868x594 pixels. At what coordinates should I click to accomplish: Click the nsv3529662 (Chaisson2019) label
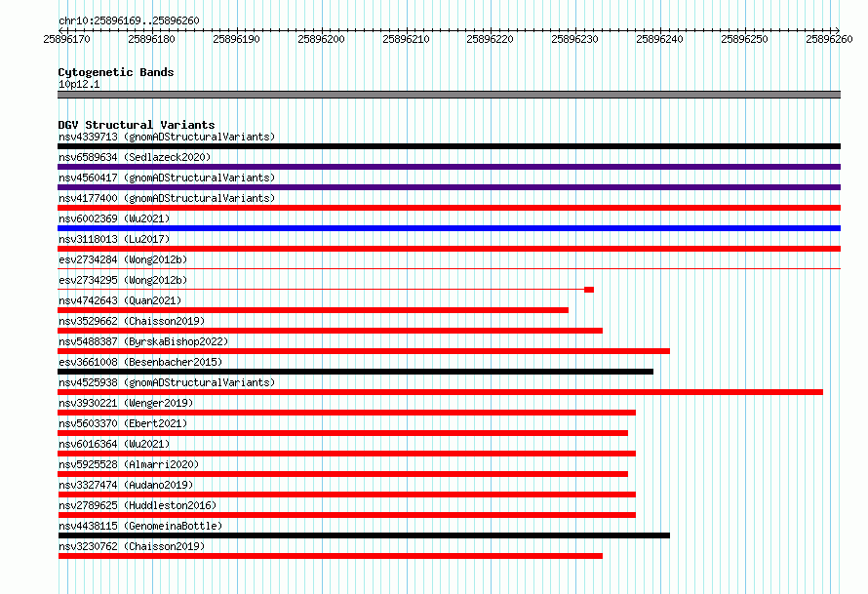click(x=132, y=321)
